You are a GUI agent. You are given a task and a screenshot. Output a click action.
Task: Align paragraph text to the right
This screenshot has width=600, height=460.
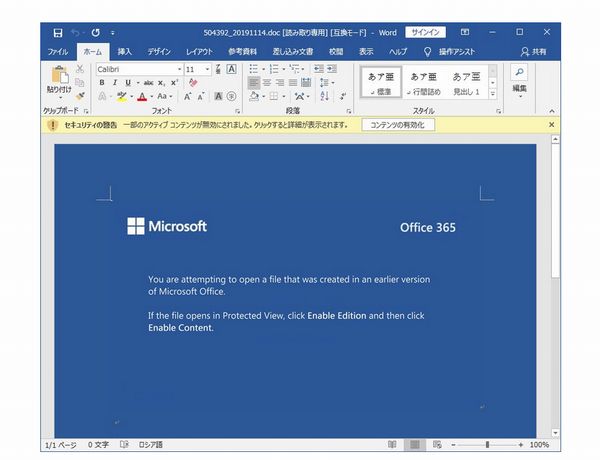point(280,83)
